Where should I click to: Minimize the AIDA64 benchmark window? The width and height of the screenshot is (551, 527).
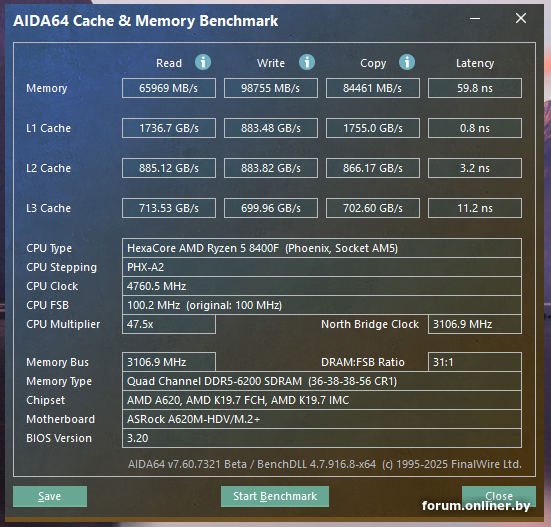click(475, 19)
